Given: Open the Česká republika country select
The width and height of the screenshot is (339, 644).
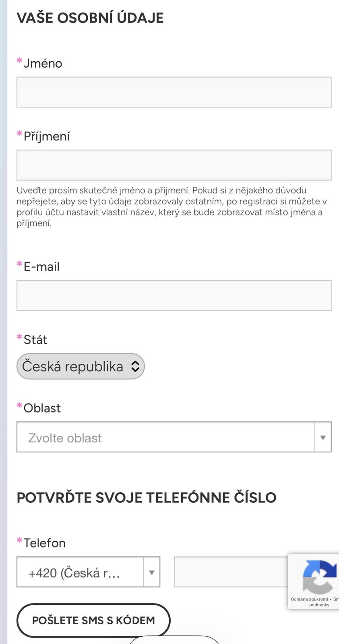Looking at the screenshot, I should pos(73,366).
